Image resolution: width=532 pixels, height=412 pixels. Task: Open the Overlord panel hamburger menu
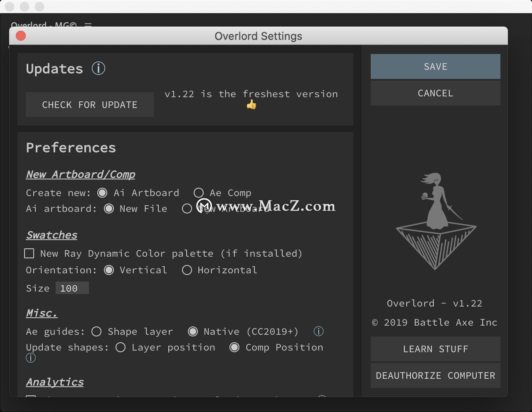point(88,25)
